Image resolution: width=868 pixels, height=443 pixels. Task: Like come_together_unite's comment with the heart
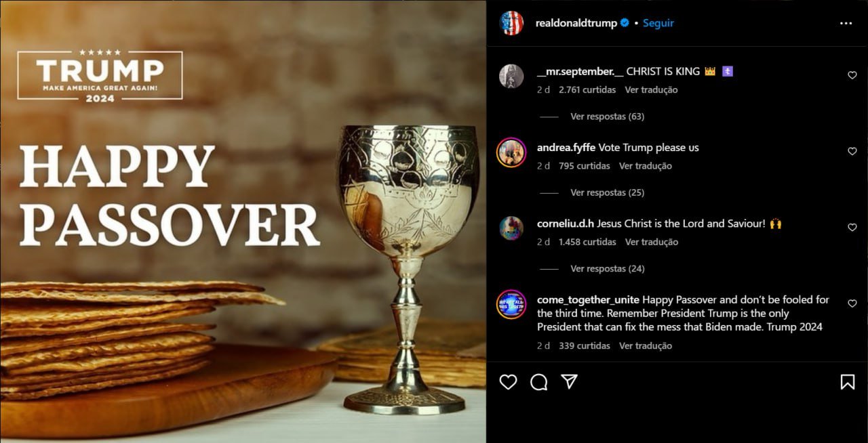coord(852,303)
